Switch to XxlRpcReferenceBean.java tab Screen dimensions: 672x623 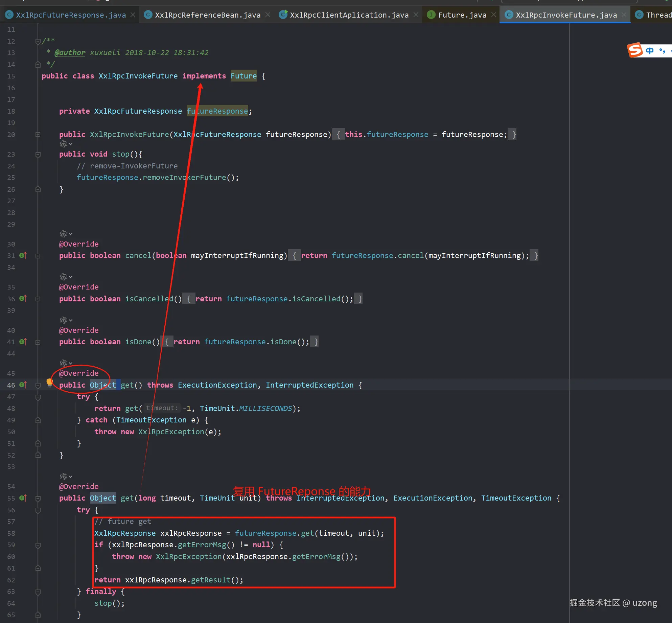tap(207, 15)
